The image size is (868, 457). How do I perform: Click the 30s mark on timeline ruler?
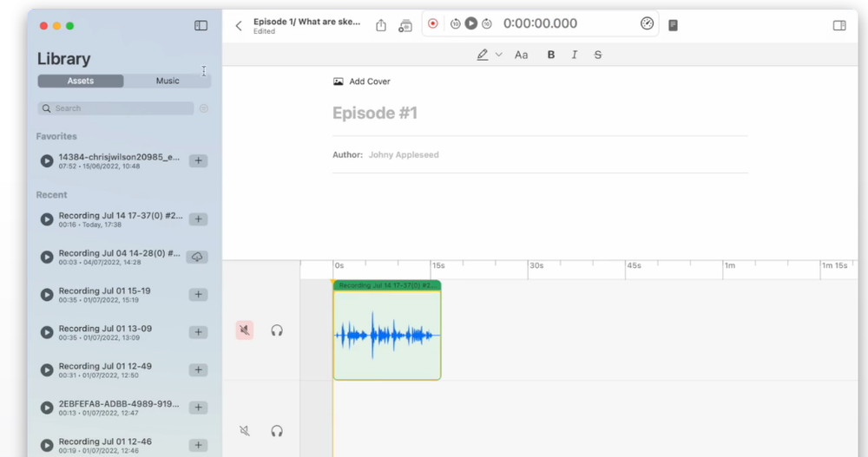click(x=536, y=265)
